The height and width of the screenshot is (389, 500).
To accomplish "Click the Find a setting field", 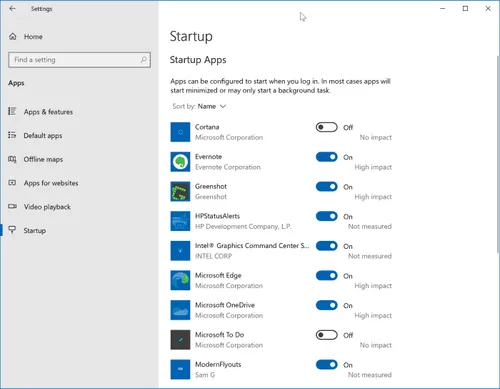I will [79, 60].
